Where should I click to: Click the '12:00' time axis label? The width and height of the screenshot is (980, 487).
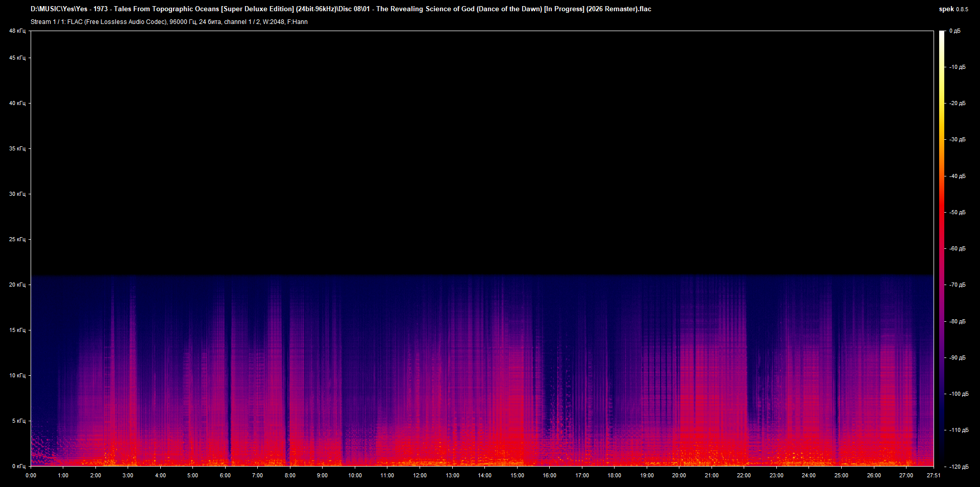420,475
